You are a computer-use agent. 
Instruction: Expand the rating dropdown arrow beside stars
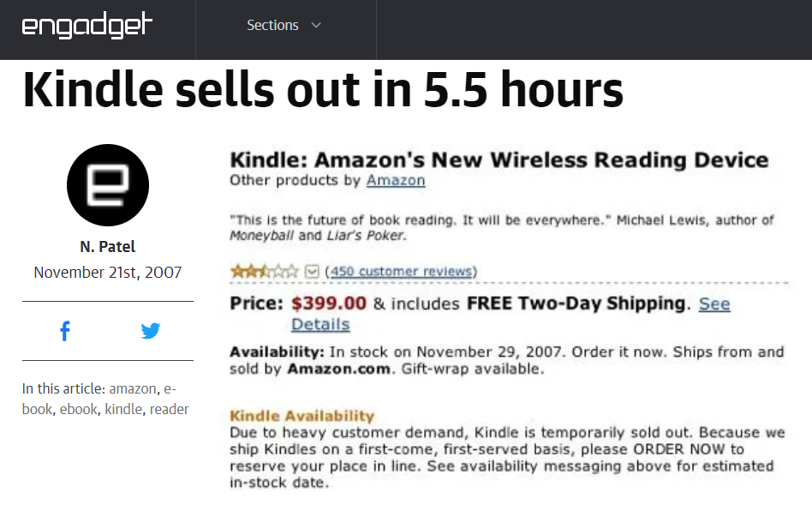pos(312,272)
